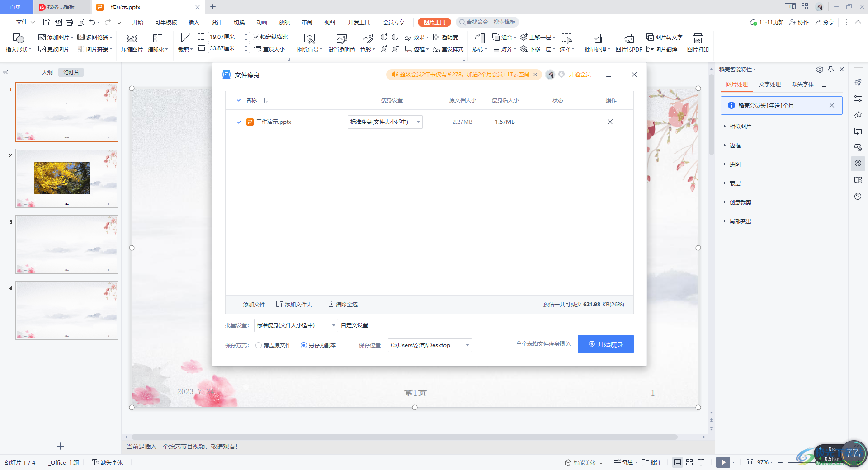Open the 设计 ribbon tab
868x470 pixels.
pos(216,22)
